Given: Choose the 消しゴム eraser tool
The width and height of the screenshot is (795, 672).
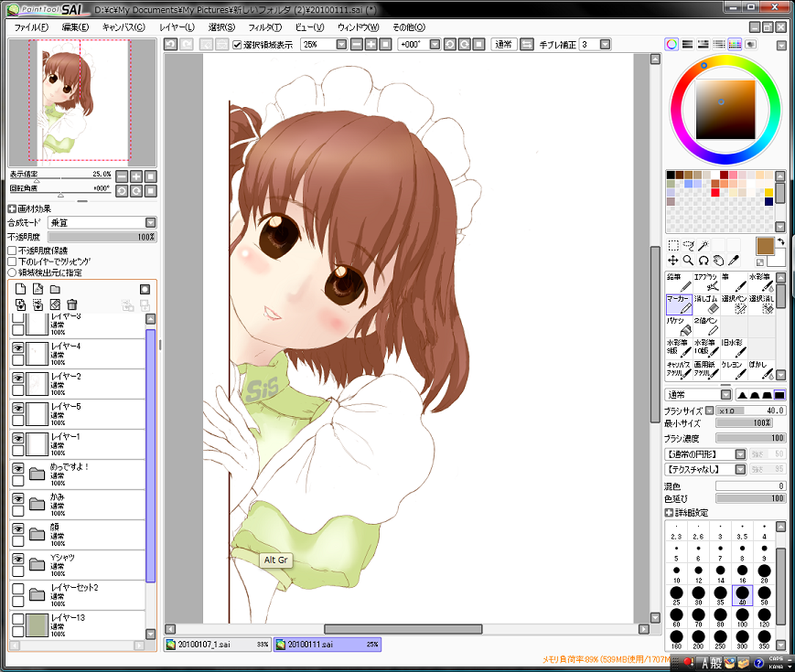Looking at the screenshot, I should pos(706,304).
